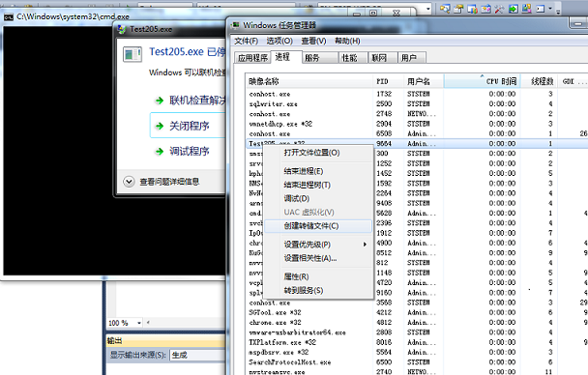Open 文件(F) menu in Task Manager
Viewport: 588px width, 375px height.
coord(246,41)
